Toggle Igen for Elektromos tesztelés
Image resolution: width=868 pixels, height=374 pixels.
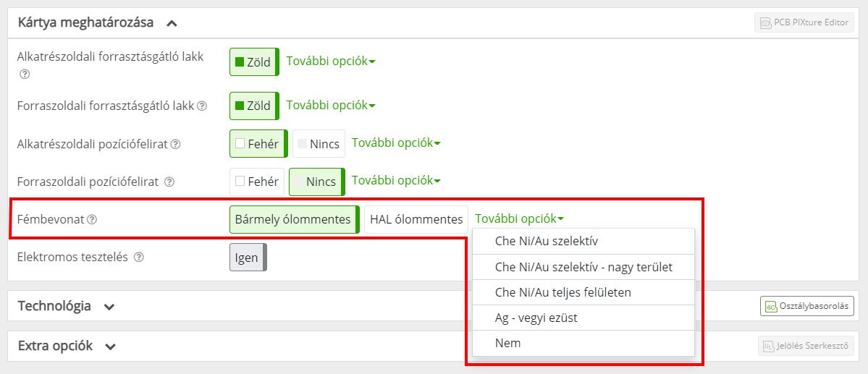(x=247, y=257)
